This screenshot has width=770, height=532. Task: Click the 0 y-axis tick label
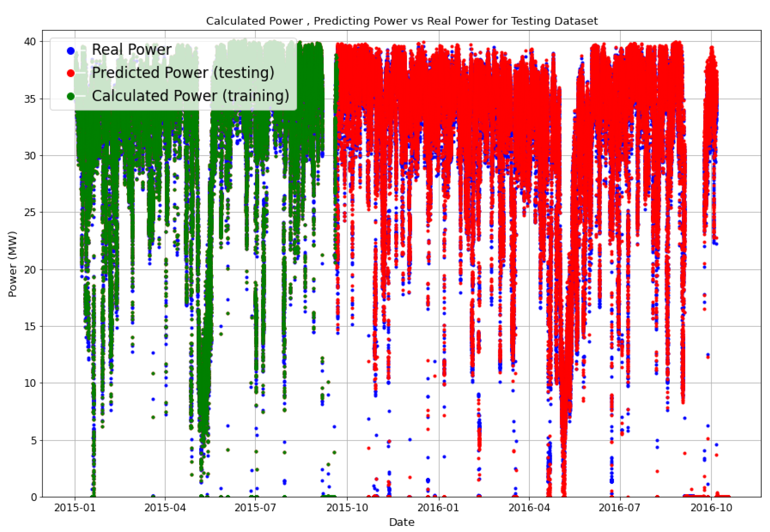click(34, 497)
